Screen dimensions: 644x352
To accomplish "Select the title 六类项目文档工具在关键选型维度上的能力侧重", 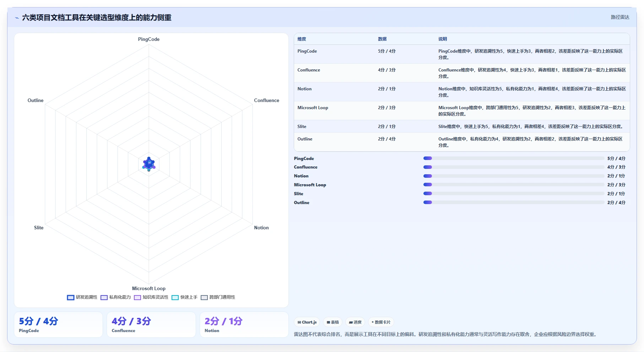I will tap(97, 17).
